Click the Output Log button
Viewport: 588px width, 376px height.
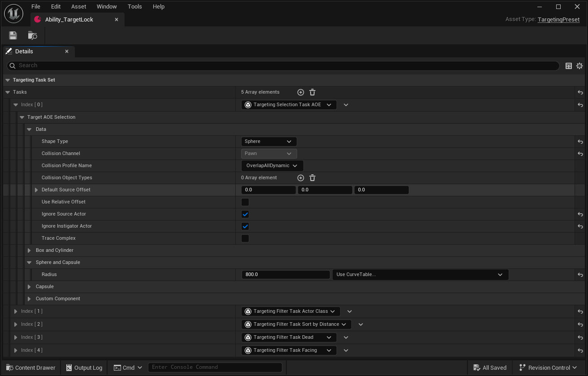[84, 367]
